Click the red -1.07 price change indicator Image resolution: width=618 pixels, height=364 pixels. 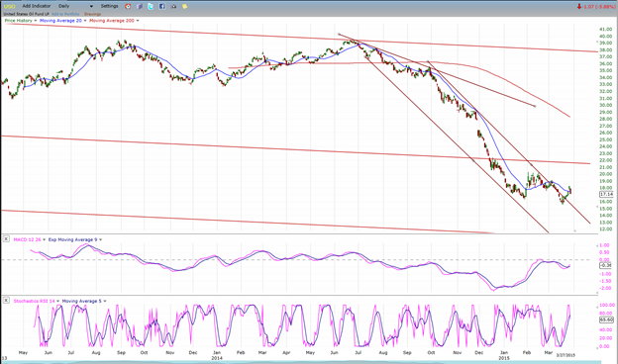597,6
